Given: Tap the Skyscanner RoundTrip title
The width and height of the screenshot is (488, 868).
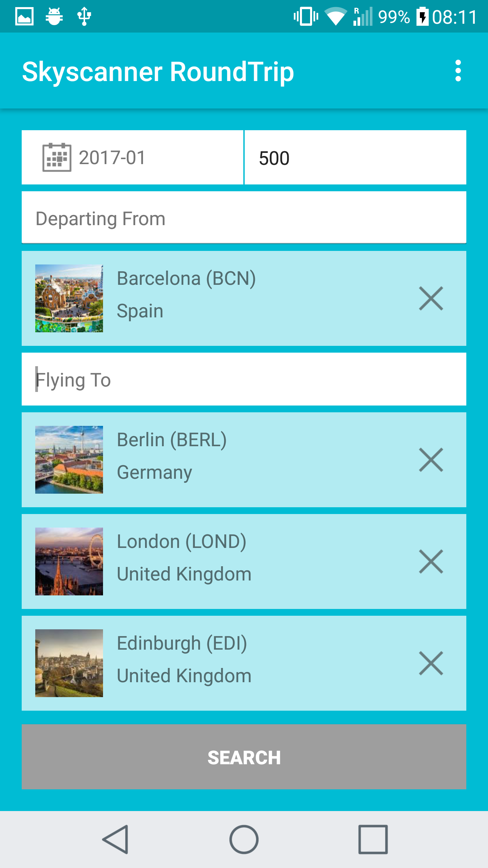Looking at the screenshot, I should pyautogui.click(x=158, y=72).
